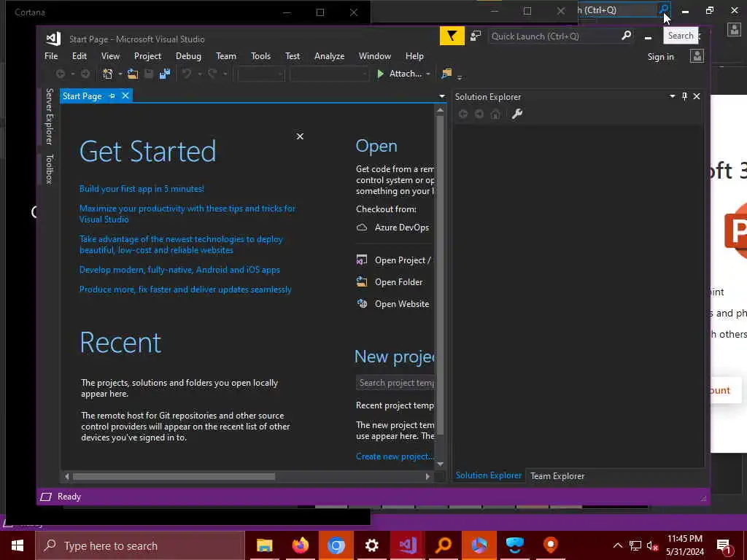This screenshot has height=560, width=747.
Task: Click Azure DevOps checkout option
Action: (402, 227)
